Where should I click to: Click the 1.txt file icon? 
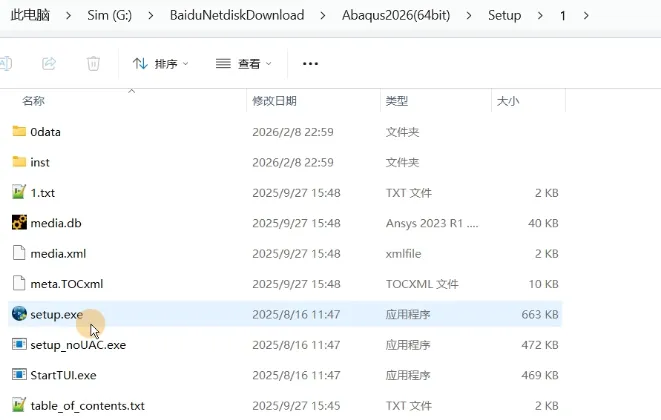point(19,192)
